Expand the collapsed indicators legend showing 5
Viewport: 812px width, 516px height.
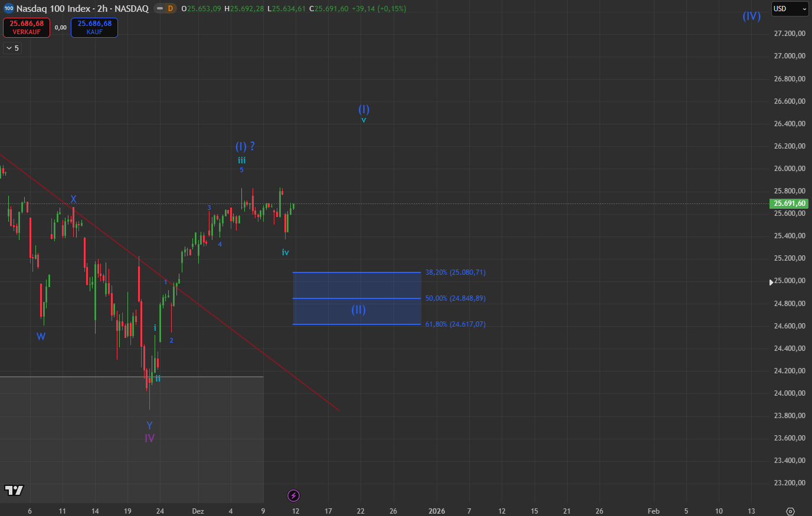[12, 48]
